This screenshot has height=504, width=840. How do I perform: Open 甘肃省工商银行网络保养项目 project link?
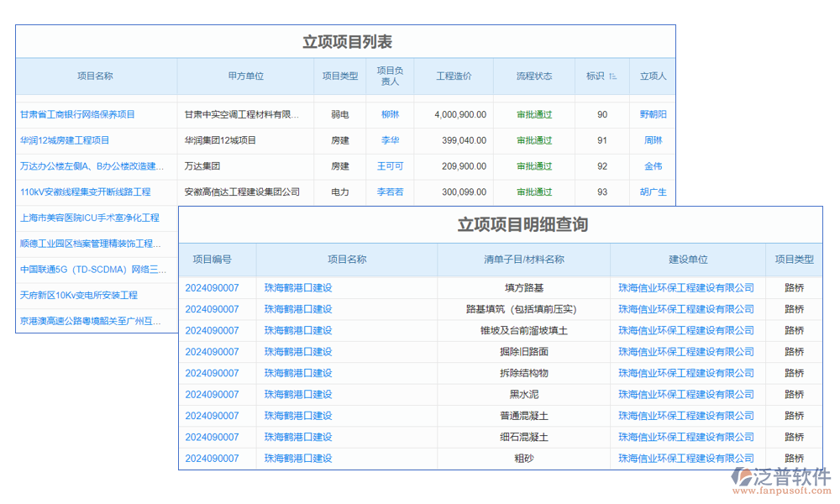[x=77, y=114]
